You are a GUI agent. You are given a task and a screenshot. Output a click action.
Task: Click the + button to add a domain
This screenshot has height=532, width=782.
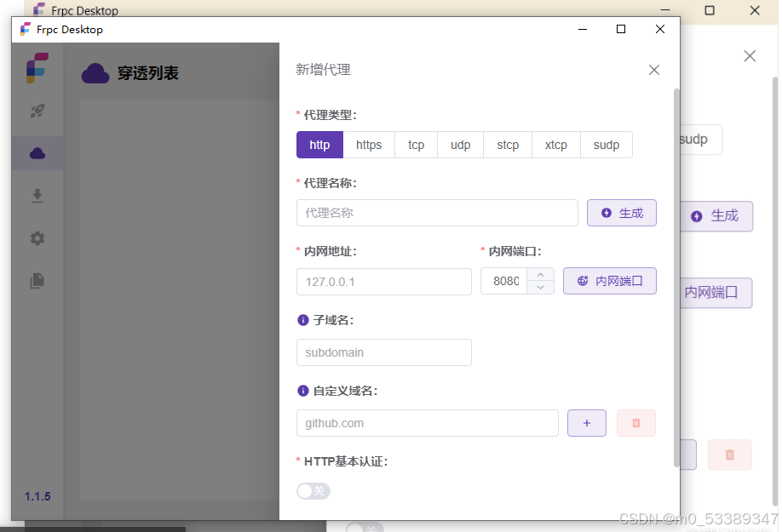pos(586,423)
